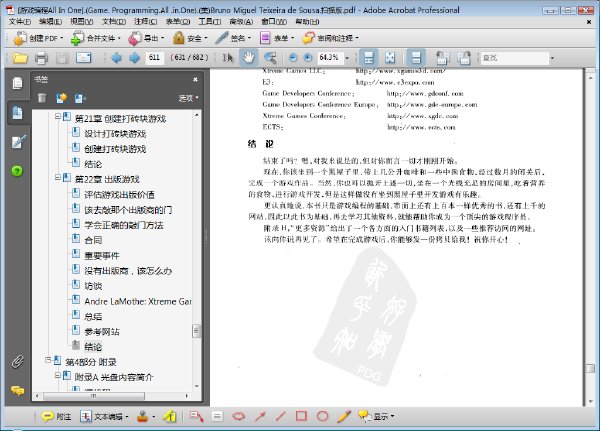Click the Email envelope icon
The height and width of the screenshot is (431, 600).
coord(83,58)
